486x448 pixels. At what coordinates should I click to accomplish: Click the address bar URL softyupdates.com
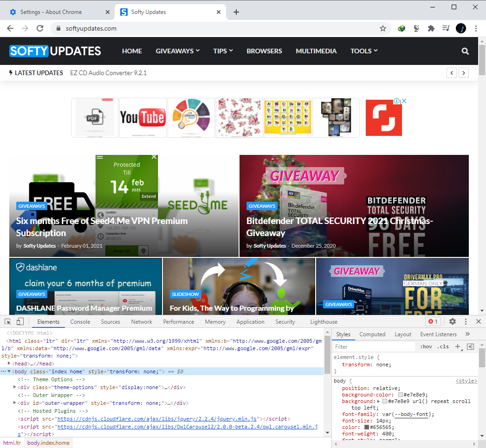[x=91, y=28]
